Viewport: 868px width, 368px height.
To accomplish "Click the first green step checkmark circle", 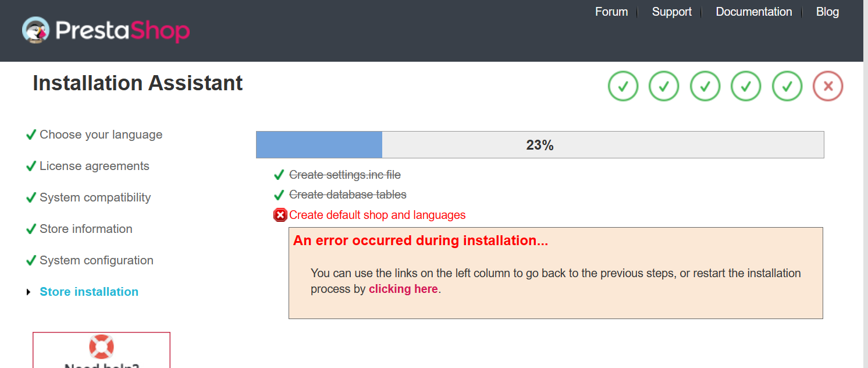I will pos(623,86).
